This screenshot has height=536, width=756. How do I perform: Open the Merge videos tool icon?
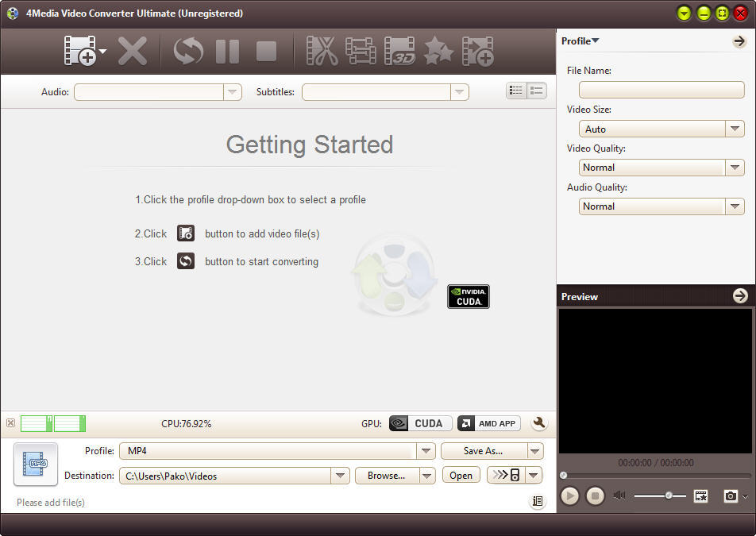point(360,51)
